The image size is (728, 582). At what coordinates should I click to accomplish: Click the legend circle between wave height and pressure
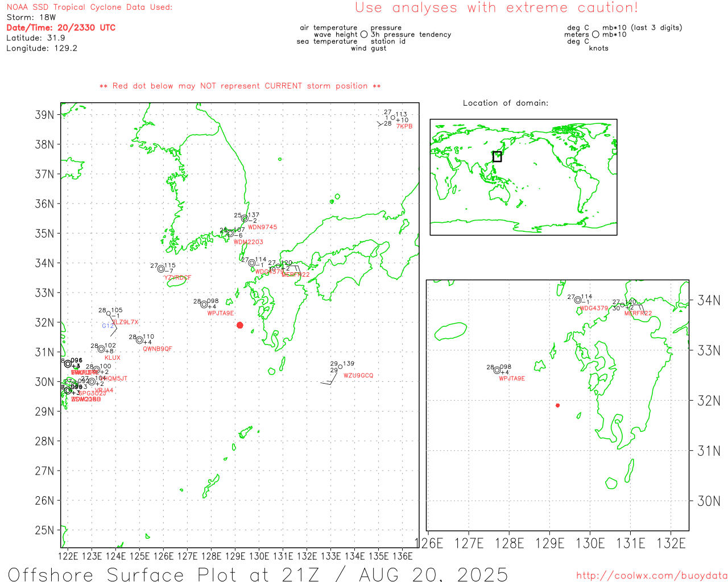364,35
